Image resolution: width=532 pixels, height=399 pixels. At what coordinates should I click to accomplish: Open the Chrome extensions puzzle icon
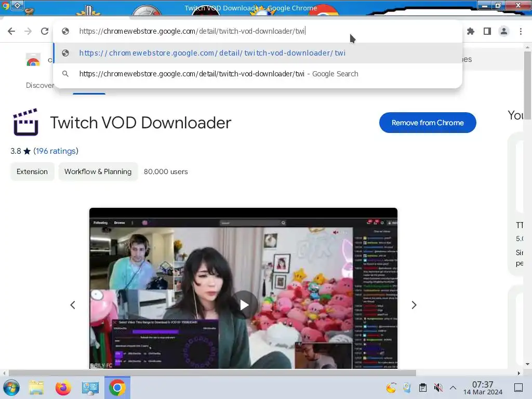click(x=471, y=31)
